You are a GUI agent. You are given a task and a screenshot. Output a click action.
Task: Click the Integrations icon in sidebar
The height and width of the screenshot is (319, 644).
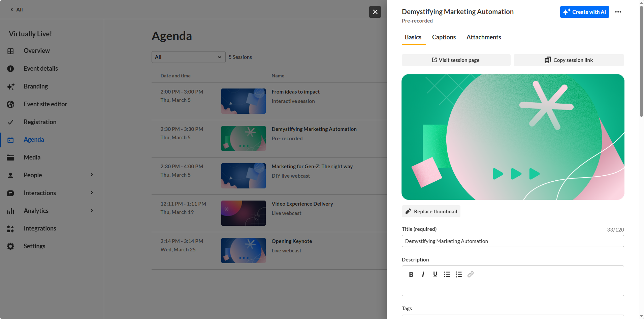coord(11,229)
